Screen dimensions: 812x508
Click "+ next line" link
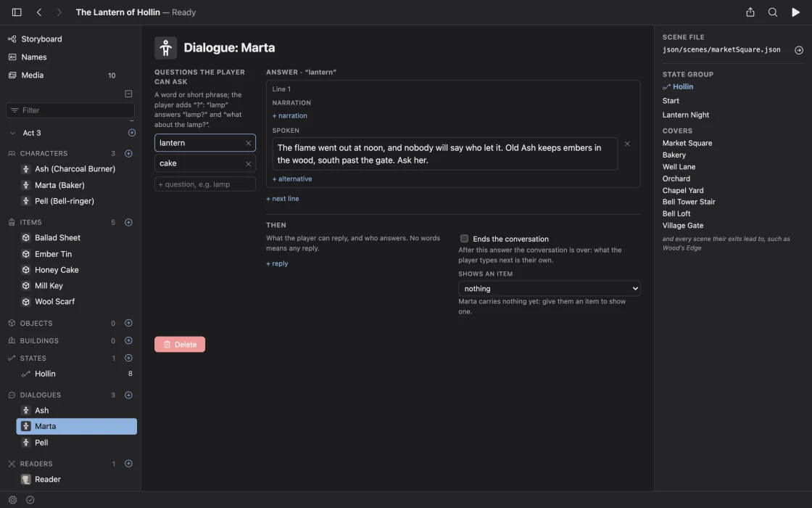[x=282, y=199]
